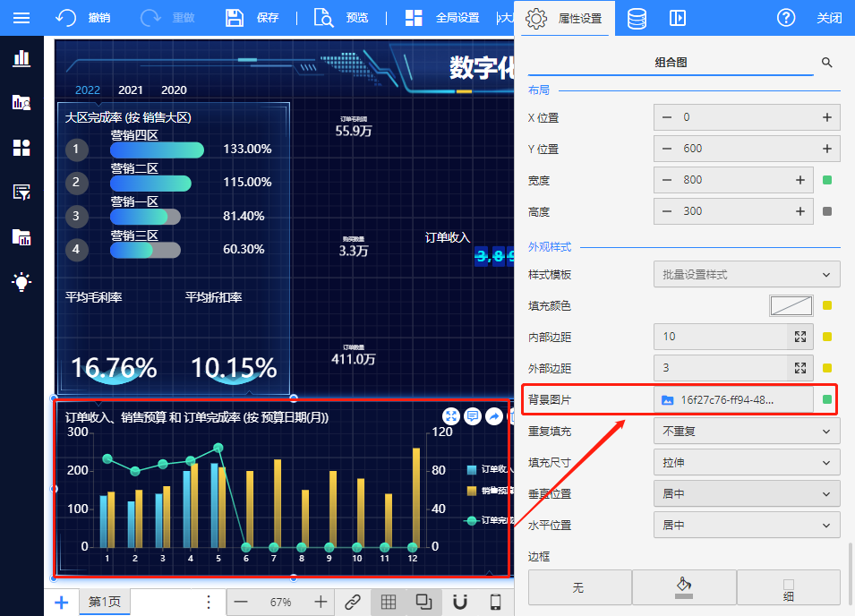Toggle the grid display button
The height and width of the screenshot is (616, 855).
[x=389, y=603]
